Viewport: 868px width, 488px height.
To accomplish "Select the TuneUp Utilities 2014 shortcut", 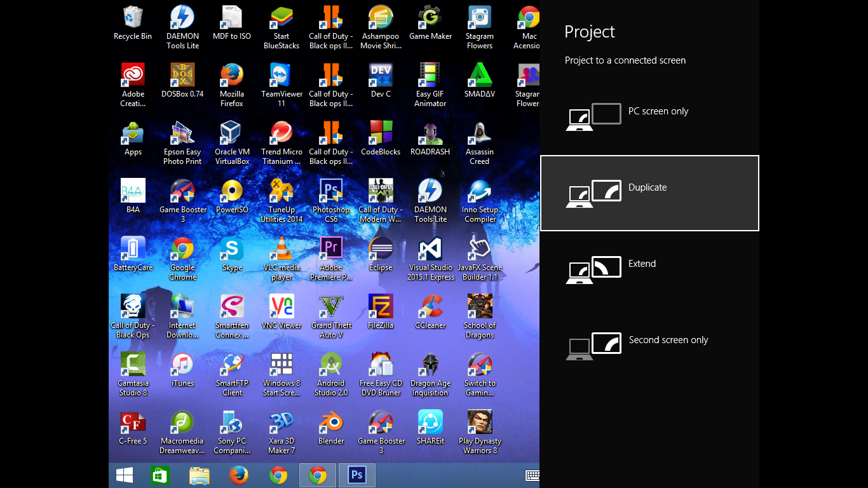I will tap(281, 201).
